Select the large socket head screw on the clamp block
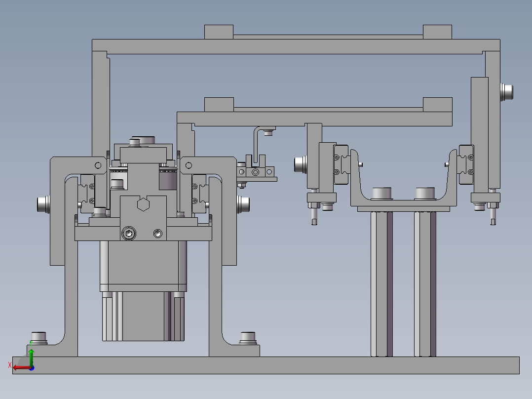Image resolution: width=532 pixels, height=399 pixels. pos(129,234)
